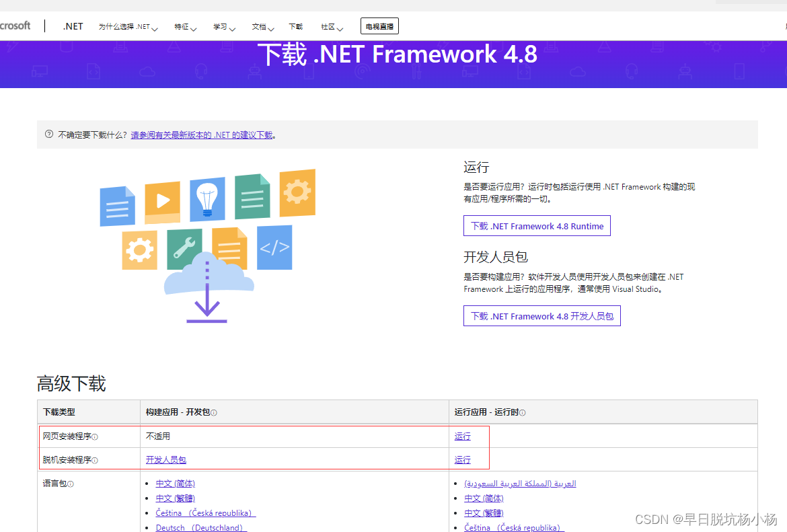787x532 pixels.
Task: Click 下载 .NET Framework 4.8 开发人员包 button
Action: 542,315
